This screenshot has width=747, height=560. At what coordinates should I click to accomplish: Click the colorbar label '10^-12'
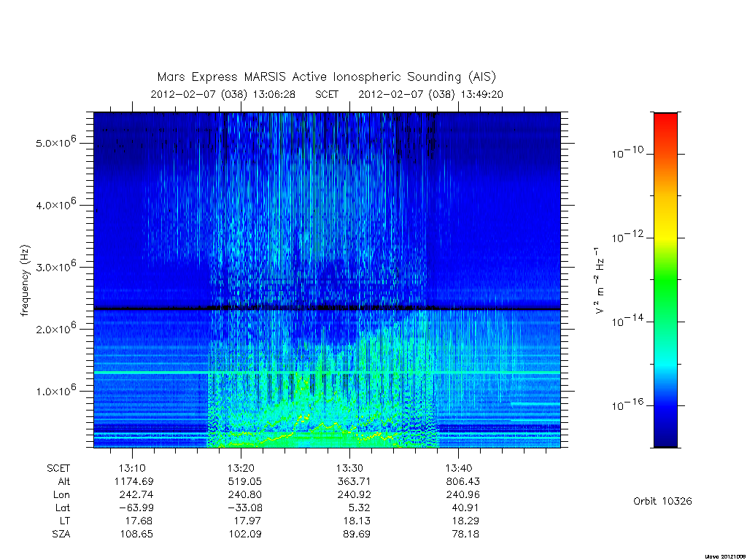coord(627,237)
